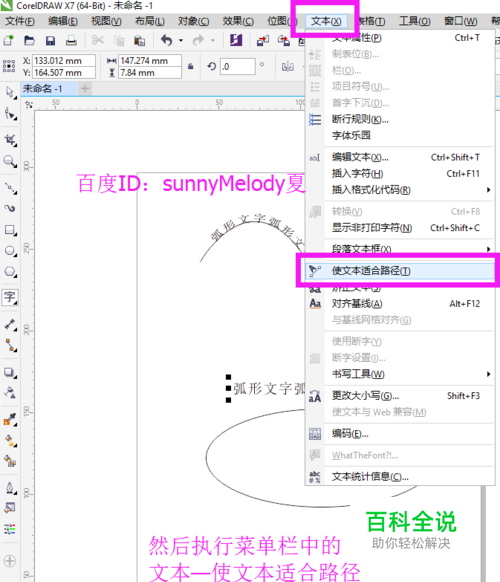Open the 对象(C) menu

pyautogui.click(x=193, y=21)
